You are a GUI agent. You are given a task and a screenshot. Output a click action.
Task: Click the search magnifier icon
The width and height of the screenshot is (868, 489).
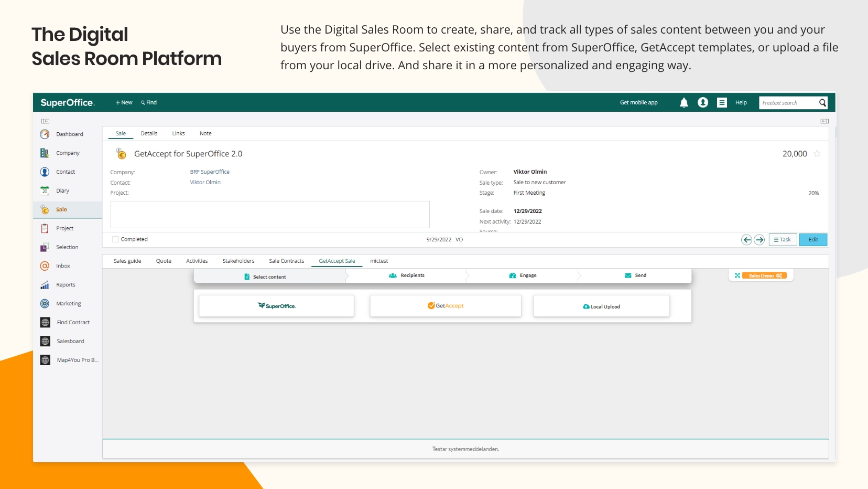(x=822, y=103)
